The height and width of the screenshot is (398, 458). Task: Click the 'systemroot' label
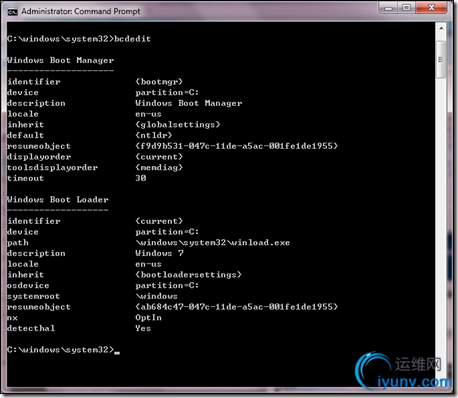pyautogui.click(x=34, y=296)
